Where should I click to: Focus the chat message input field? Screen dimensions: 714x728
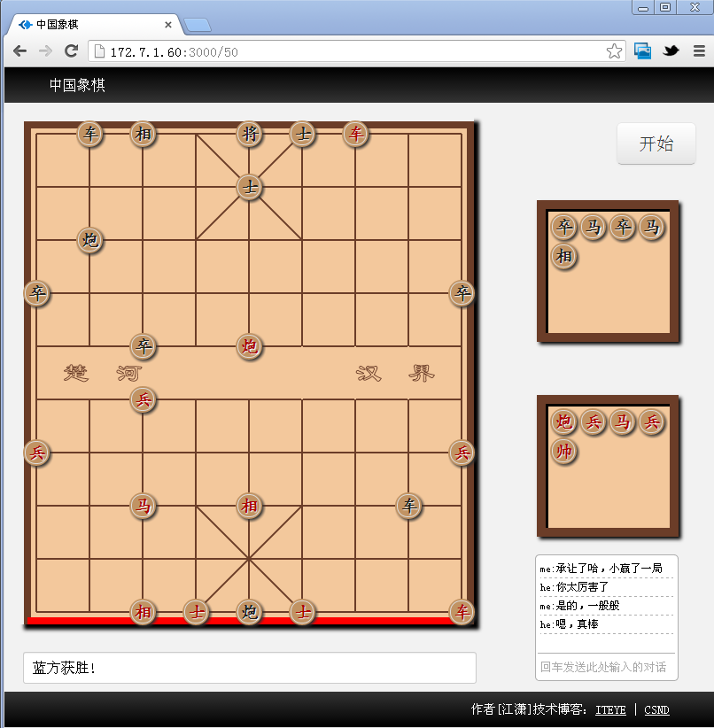point(607,667)
